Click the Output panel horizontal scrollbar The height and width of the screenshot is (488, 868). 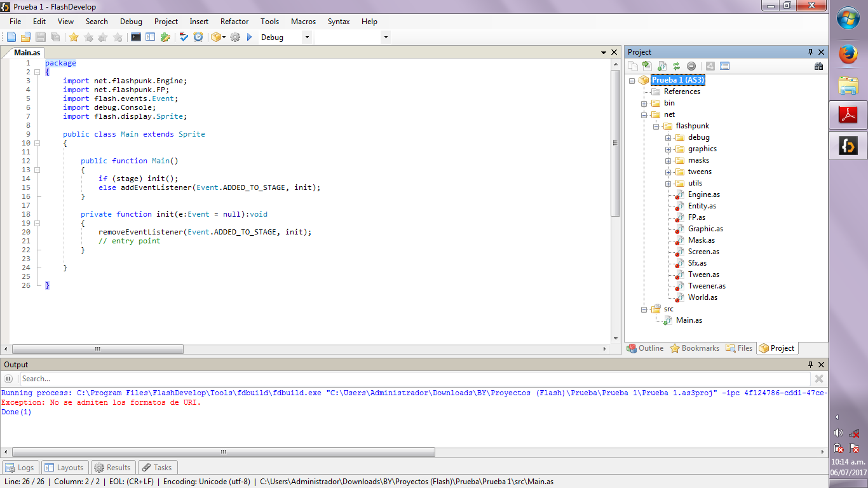coord(223,452)
